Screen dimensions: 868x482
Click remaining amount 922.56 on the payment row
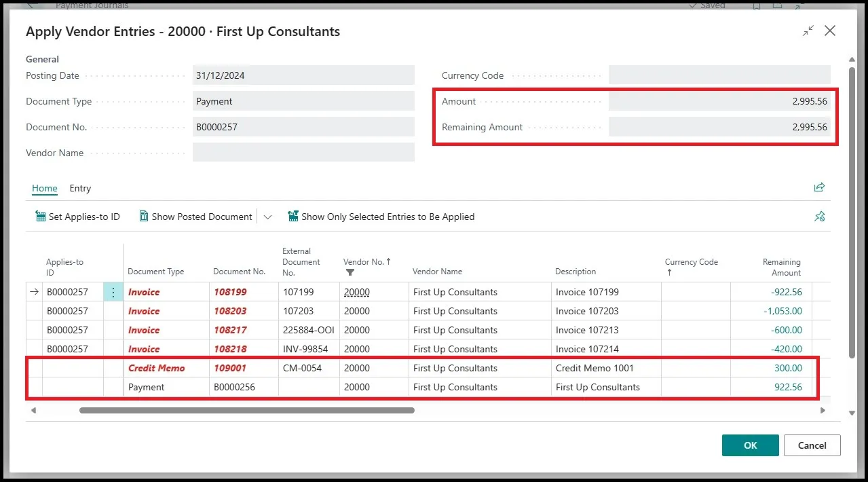tap(788, 387)
